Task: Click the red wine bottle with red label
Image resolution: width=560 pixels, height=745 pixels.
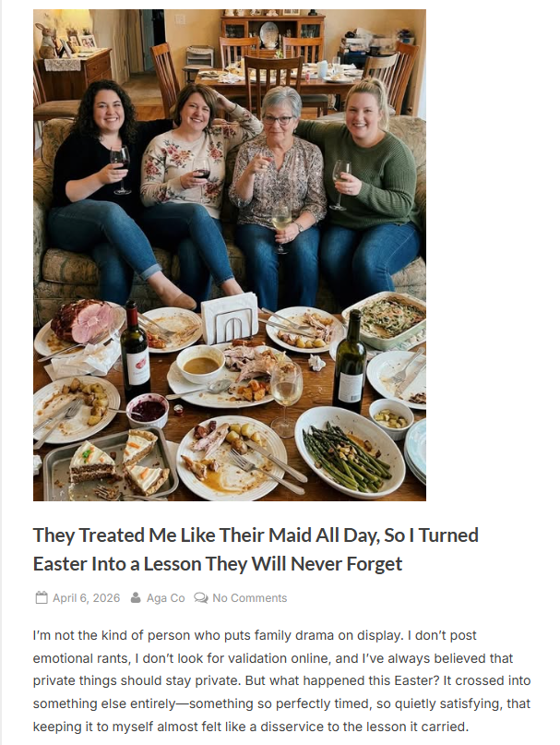Action: tap(136, 354)
